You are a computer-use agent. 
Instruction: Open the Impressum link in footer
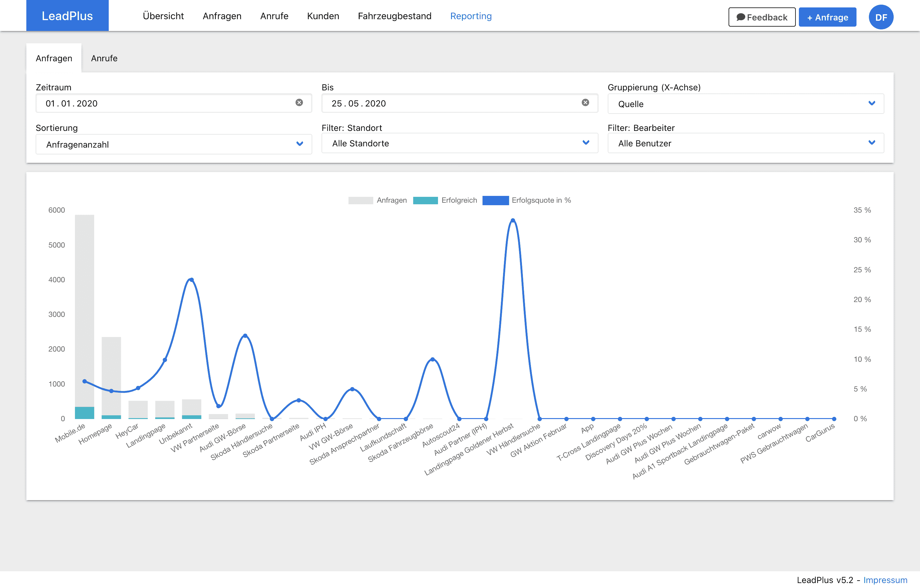(x=885, y=580)
